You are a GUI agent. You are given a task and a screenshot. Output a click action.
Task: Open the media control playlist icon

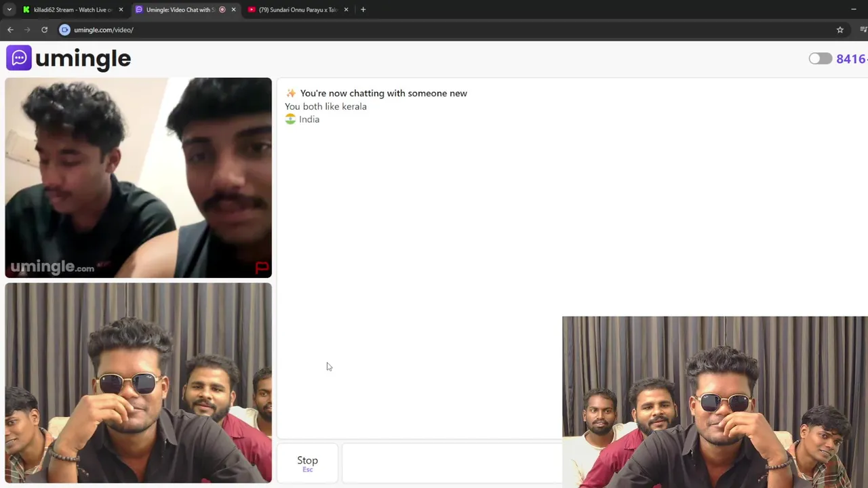pyautogui.click(x=863, y=30)
